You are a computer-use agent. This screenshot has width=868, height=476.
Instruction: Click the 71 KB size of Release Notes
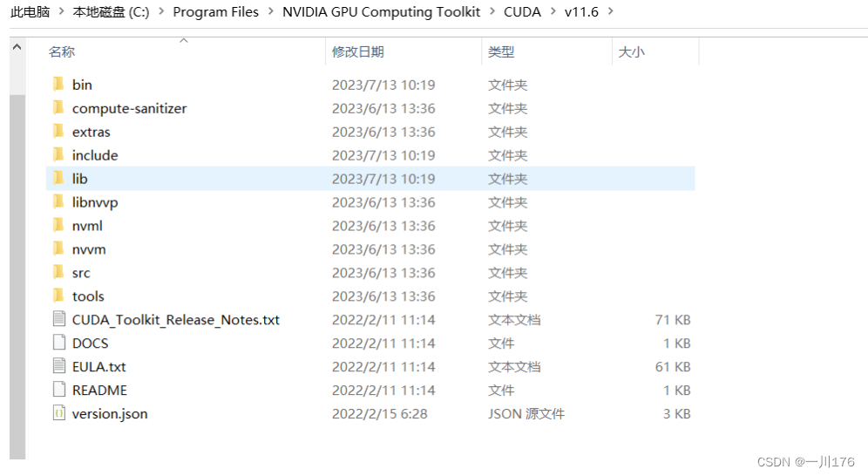pyautogui.click(x=673, y=320)
